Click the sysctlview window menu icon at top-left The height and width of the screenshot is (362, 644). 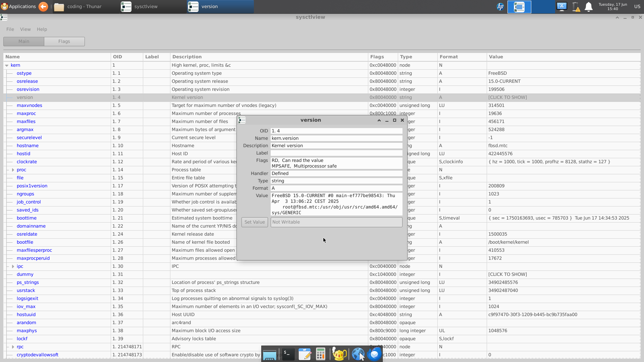(4, 17)
